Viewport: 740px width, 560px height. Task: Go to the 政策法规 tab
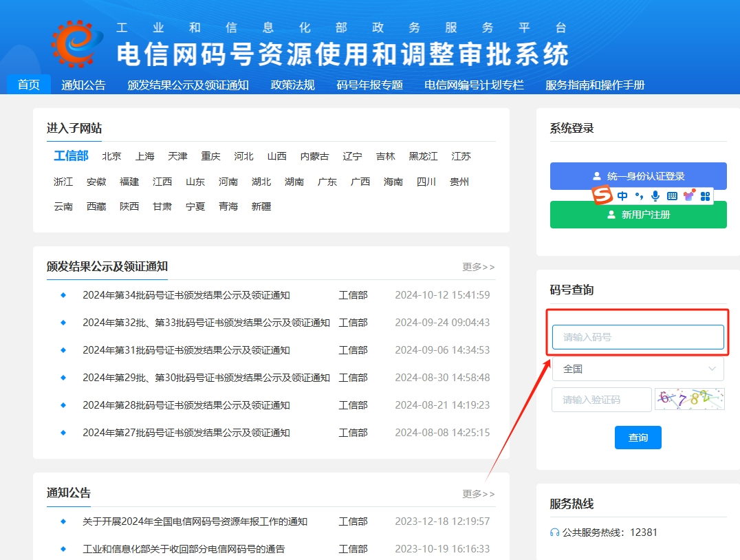tap(292, 85)
